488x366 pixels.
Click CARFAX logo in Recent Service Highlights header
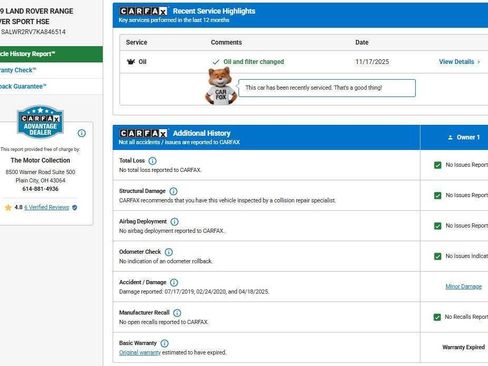tap(143, 11)
